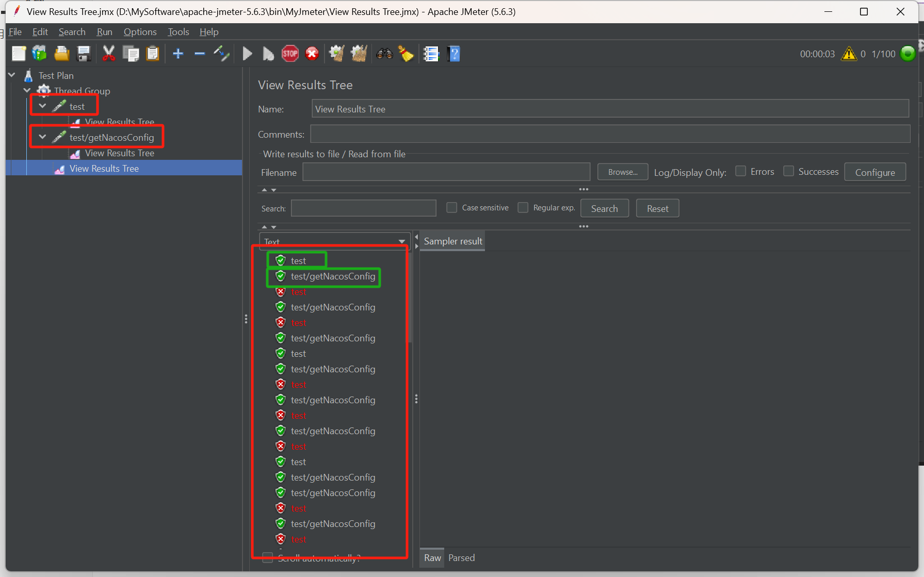Click the Comments input field
This screenshot has width=924, height=577.
[610, 134]
